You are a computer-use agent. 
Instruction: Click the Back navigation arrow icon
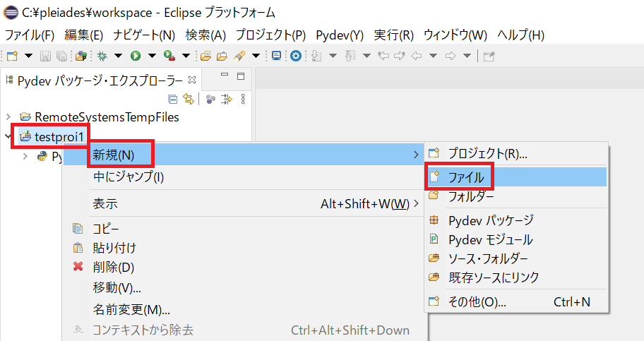tap(417, 56)
